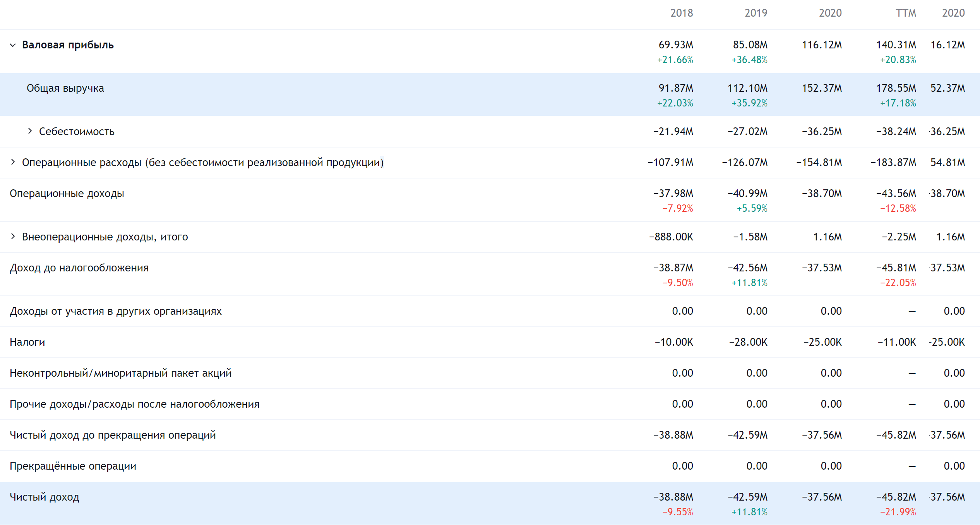Select the Чистый доход row label

pos(44,497)
